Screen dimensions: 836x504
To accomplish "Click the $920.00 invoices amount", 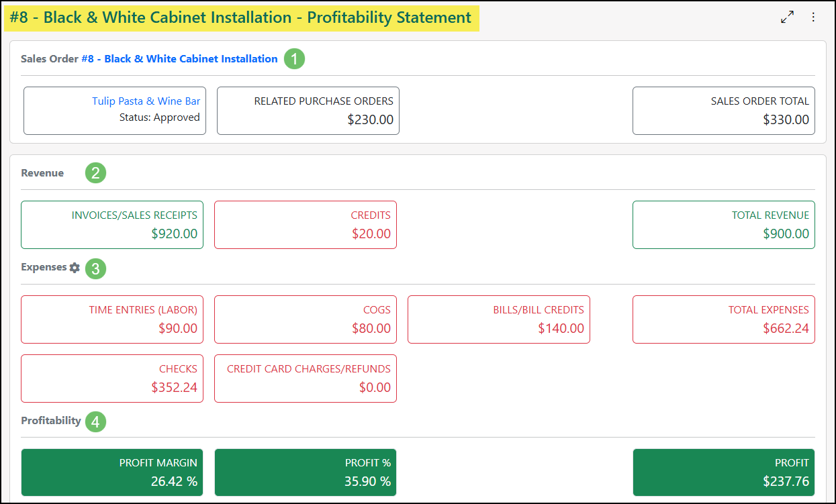I will click(x=175, y=234).
